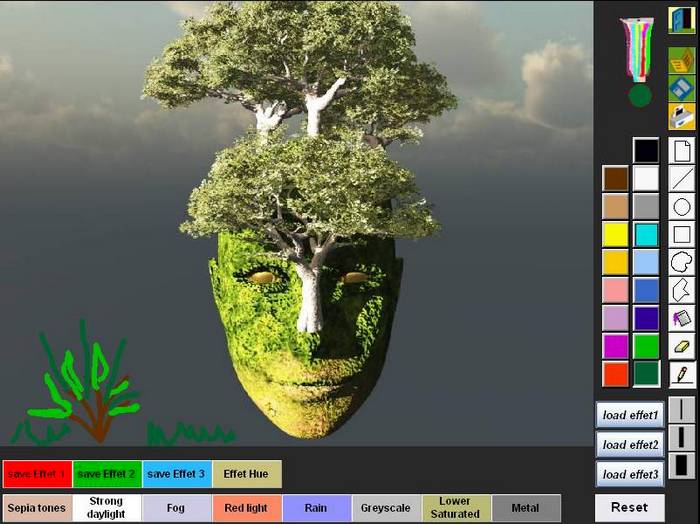Pick the grey color swatch

(x=646, y=206)
